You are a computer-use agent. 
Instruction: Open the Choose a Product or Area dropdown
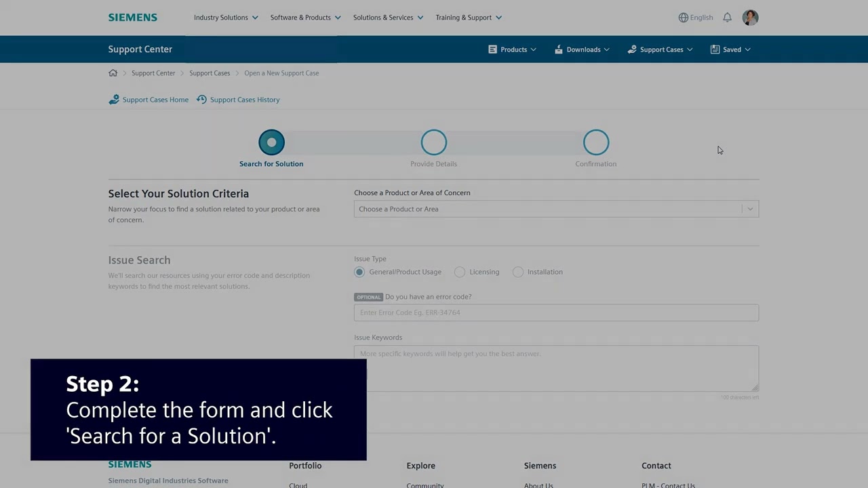[x=556, y=209]
